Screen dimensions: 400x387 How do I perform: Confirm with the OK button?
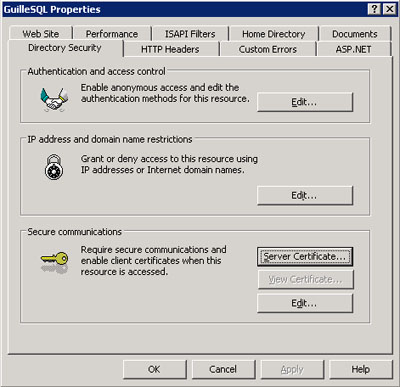155,369
